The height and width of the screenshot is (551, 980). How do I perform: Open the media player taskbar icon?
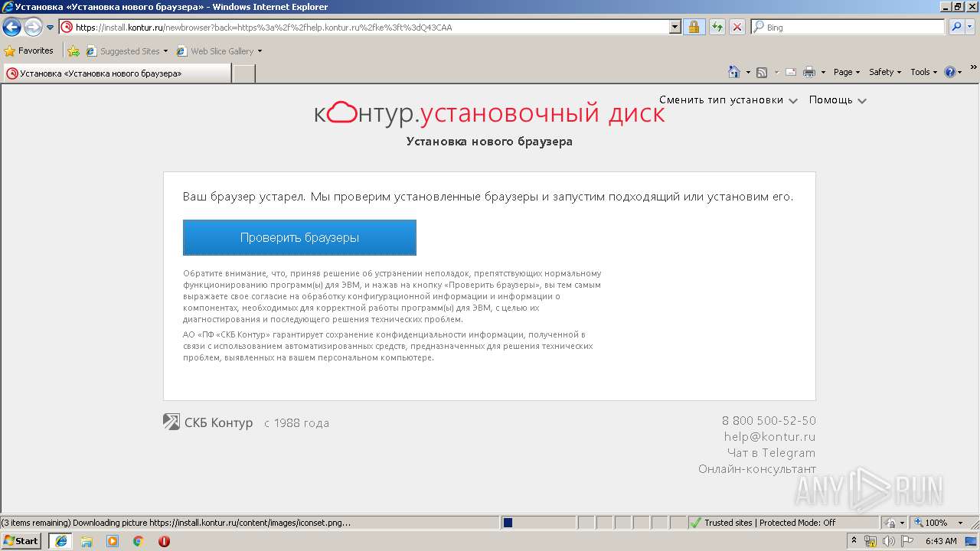click(113, 541)
